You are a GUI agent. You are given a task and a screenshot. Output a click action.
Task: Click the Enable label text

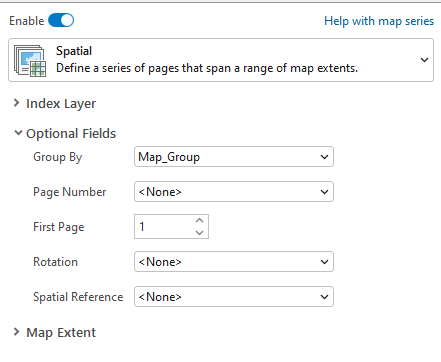pos(27,21)
